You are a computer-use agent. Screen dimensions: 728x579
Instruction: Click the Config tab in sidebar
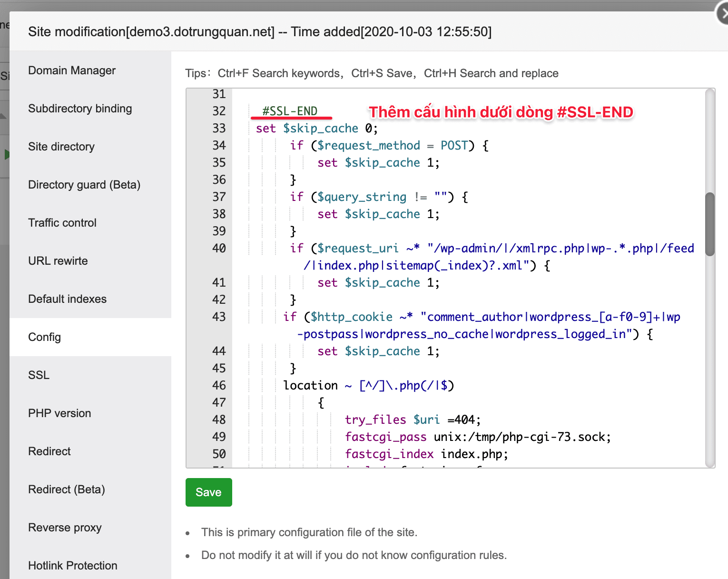pyautogui.click(x=45, y=337)
